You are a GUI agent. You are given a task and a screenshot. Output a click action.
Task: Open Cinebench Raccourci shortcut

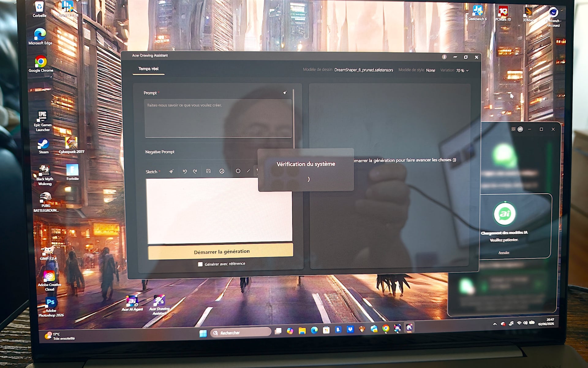pyautogui.click(x=553, y=17)
